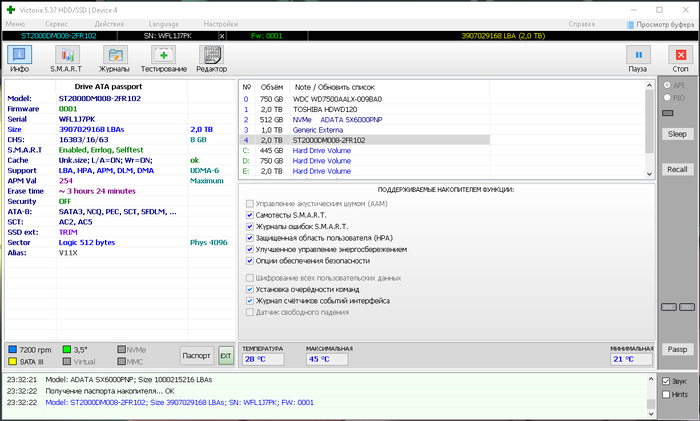
Task: Select drive 2 NVMe ADATA SX6000PNP
Action: (x=364, y=120)
